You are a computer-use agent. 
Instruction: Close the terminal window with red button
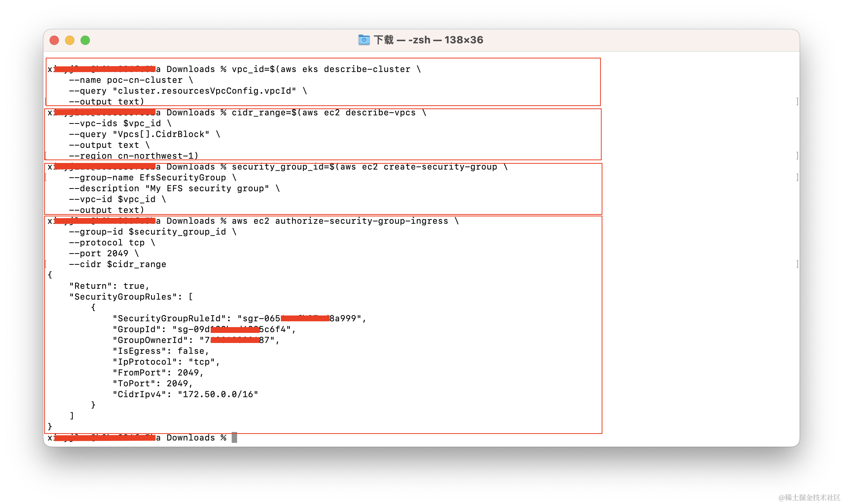coord(54,40)
